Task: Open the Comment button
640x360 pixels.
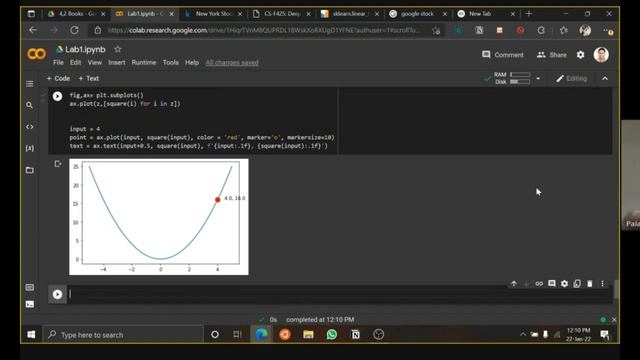Action: 503,55
